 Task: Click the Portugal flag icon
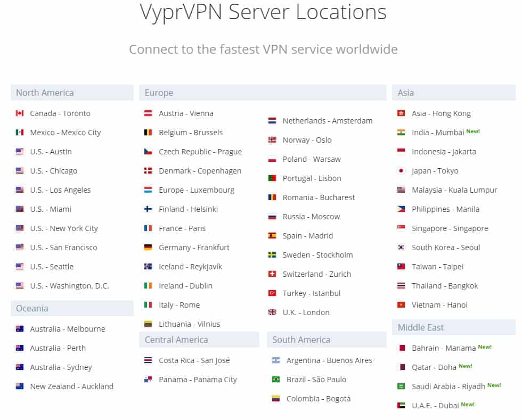coord(272,178)
